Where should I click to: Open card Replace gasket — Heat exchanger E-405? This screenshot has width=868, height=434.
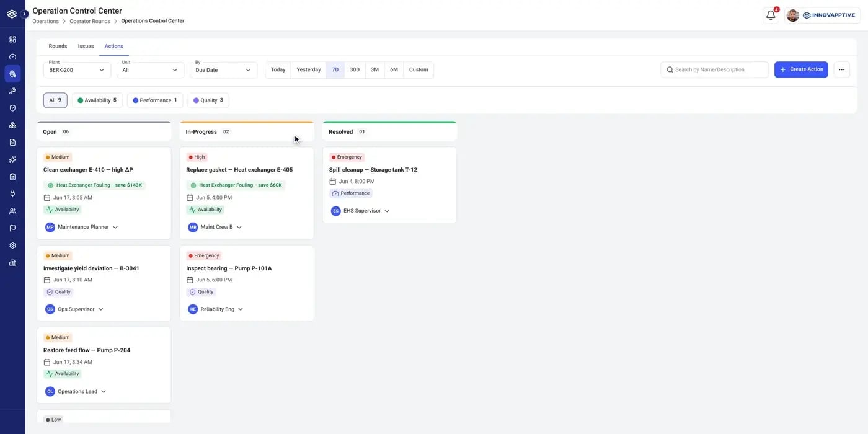pyautogui.click(x=247, y=193)
